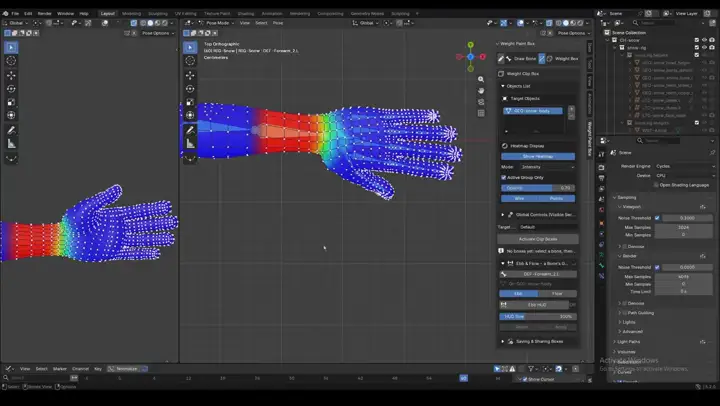
Task: Toggle the camera view icon in viewport
Action: tap(481, 102)
